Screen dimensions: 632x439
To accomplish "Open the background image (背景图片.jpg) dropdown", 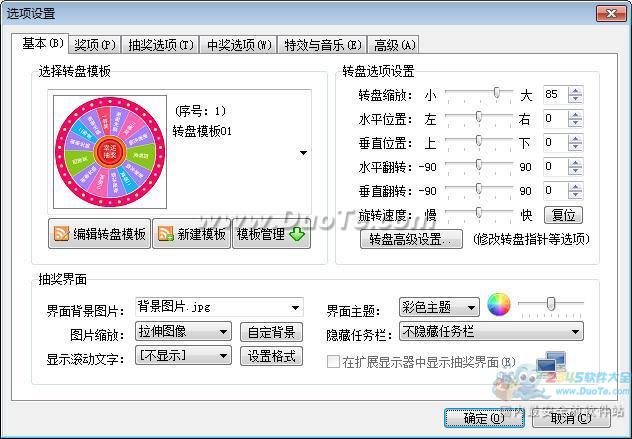I will coord(295,307).
